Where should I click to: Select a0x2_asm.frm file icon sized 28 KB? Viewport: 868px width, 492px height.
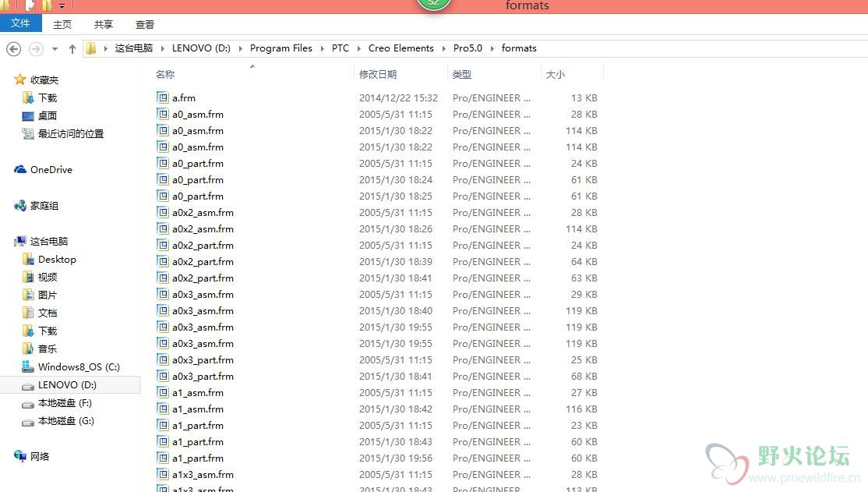pyautogui.click(x=162, y=212)
